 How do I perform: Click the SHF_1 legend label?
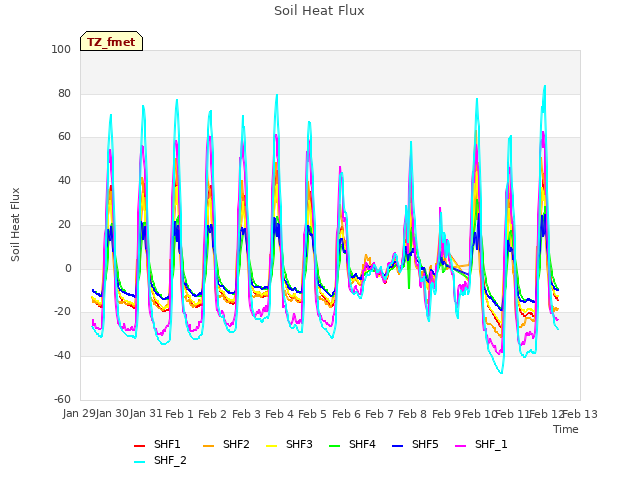coord(491,444)
